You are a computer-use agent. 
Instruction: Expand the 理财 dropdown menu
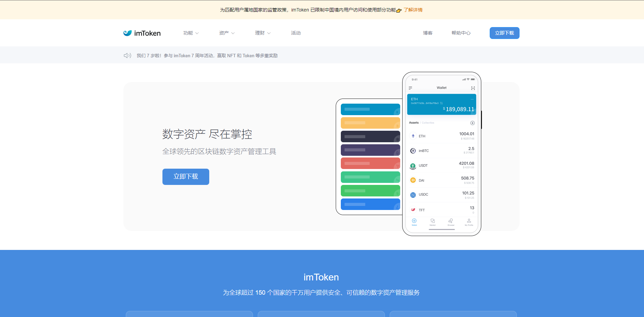[x=263, y=33]
